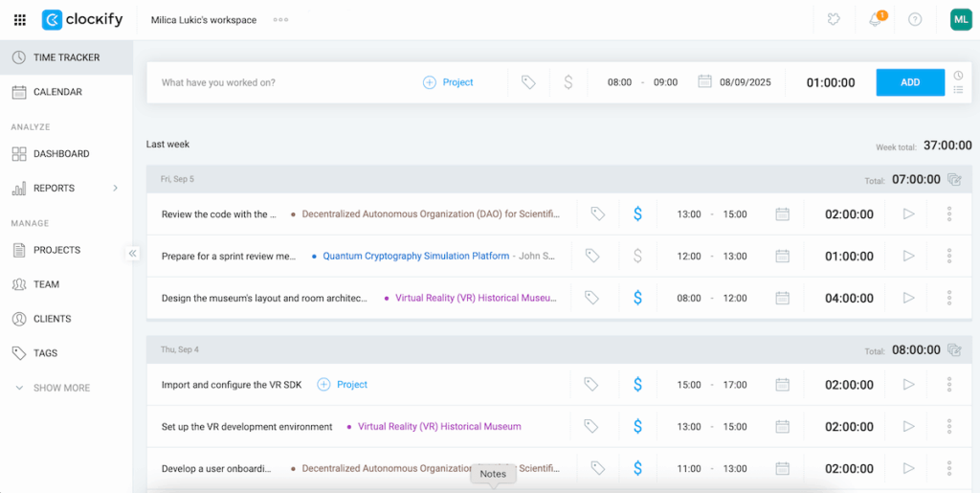Toggle billable on 'Set up the VR development environment'
The width and height of the screenshot is (980, 493).
coord(637,427)
